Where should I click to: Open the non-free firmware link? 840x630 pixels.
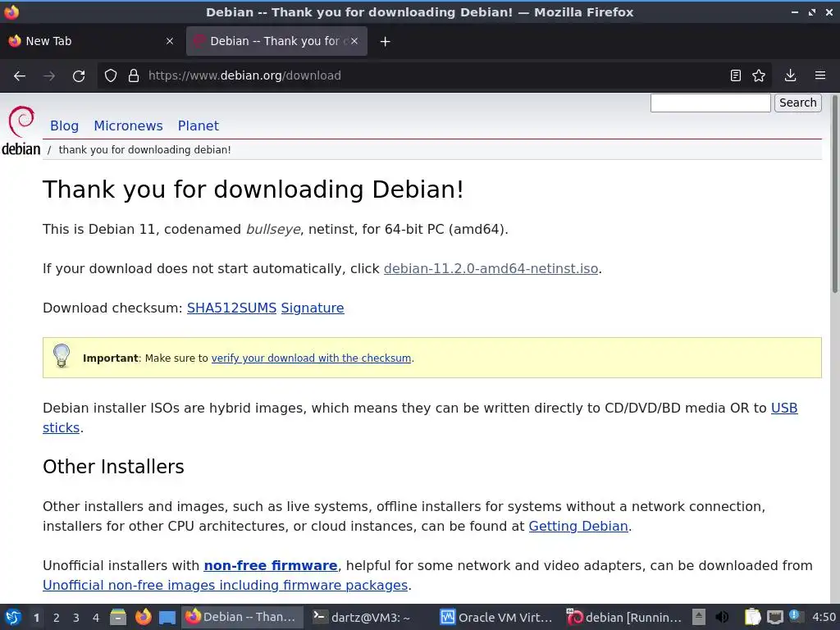point(271,566)
